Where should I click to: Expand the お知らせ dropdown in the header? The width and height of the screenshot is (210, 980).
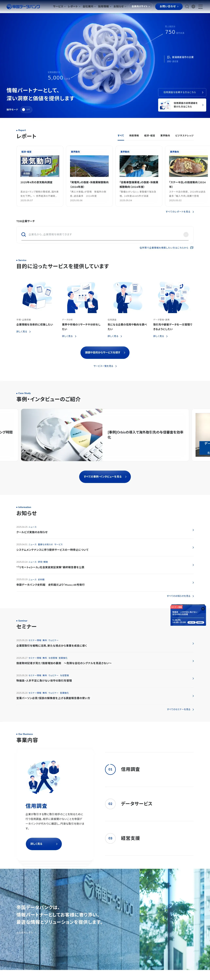[120, 7]
